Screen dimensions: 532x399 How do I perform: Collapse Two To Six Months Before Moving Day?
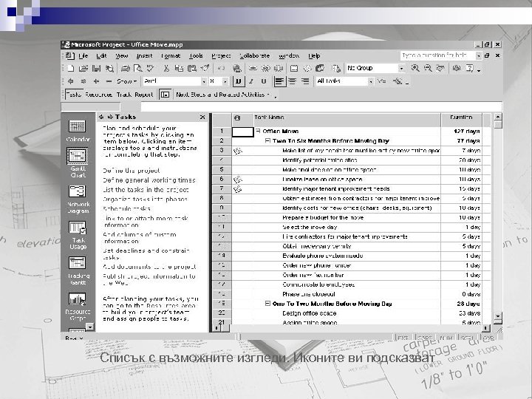pyautogui.click(x=267, y=140)
